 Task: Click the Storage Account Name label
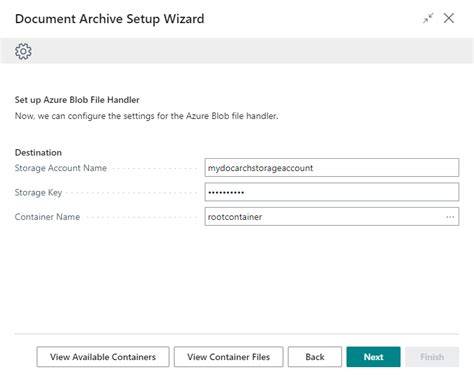pyautogui.click(x=61, y=168)
